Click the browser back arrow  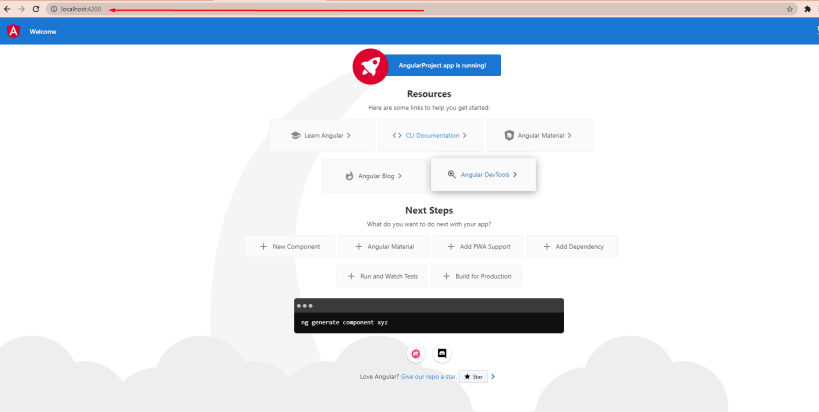point(7,9)
